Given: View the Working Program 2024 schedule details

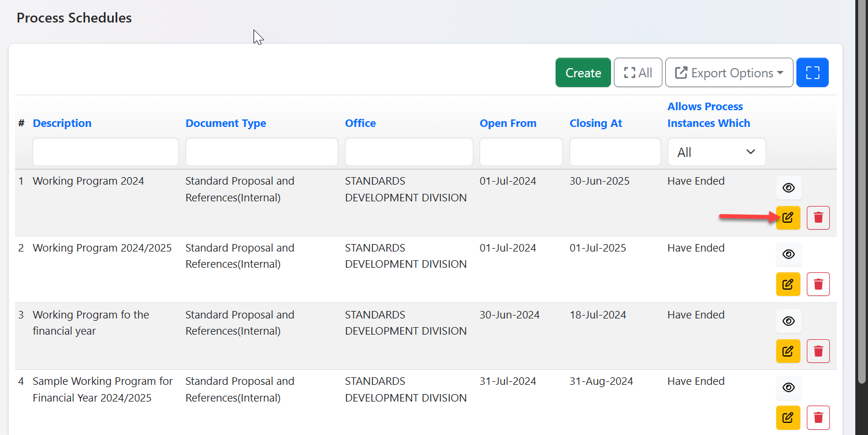Looking at the screenshot, I should point(788,187).
